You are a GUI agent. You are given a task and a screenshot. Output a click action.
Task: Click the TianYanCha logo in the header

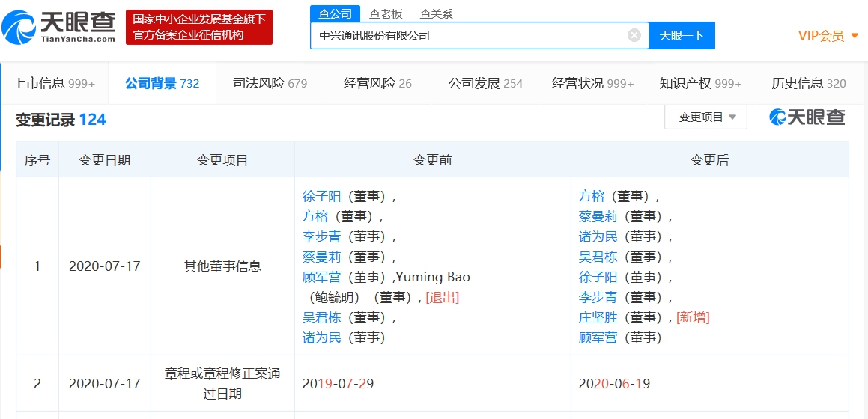point(58,27)
